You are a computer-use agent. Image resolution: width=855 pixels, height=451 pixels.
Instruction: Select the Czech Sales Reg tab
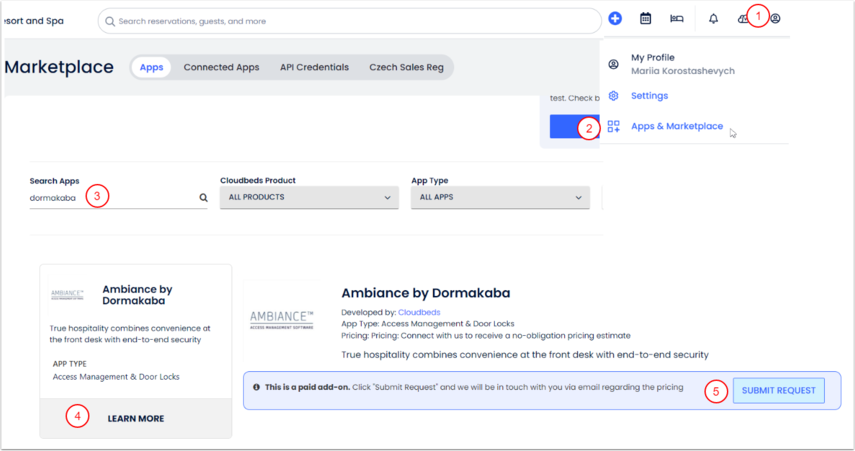click(406, 67)
